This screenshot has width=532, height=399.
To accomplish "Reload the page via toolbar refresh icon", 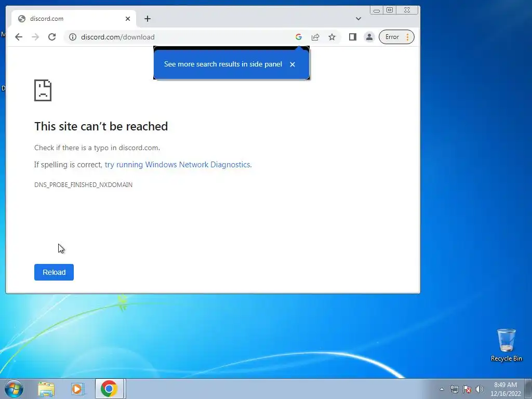I will tap(52, 37).
